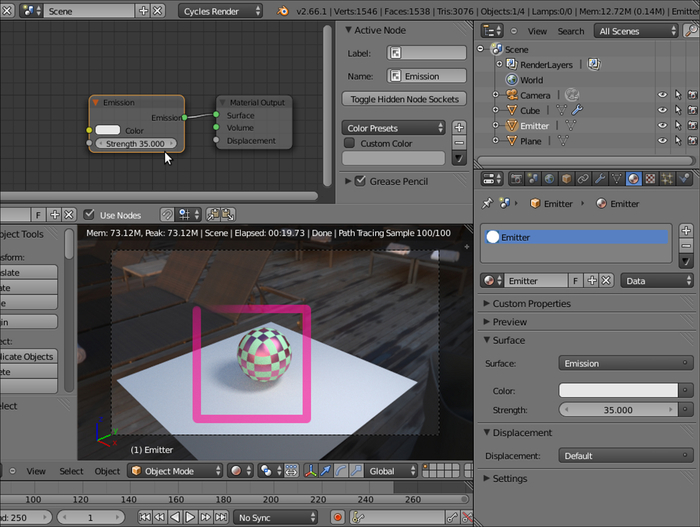The width and height of the screenshot is (700, 527).
Task: Open the Particles properties tab icon
Action: 667,179
